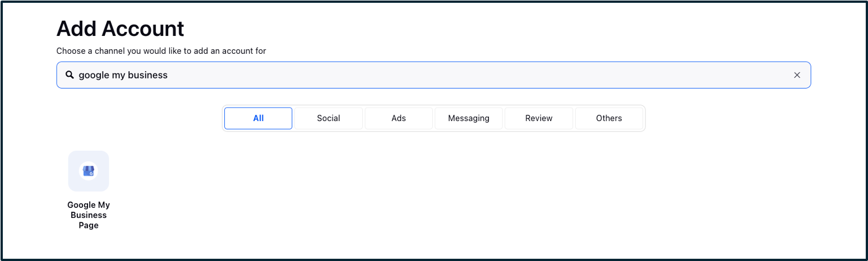Click the "Choose a channel" subtitle text

[161, 51]
